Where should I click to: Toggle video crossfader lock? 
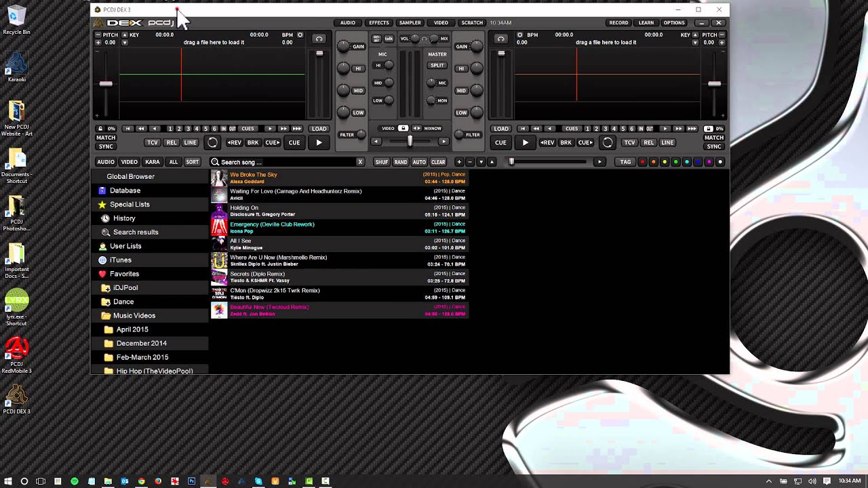[403, 128]
